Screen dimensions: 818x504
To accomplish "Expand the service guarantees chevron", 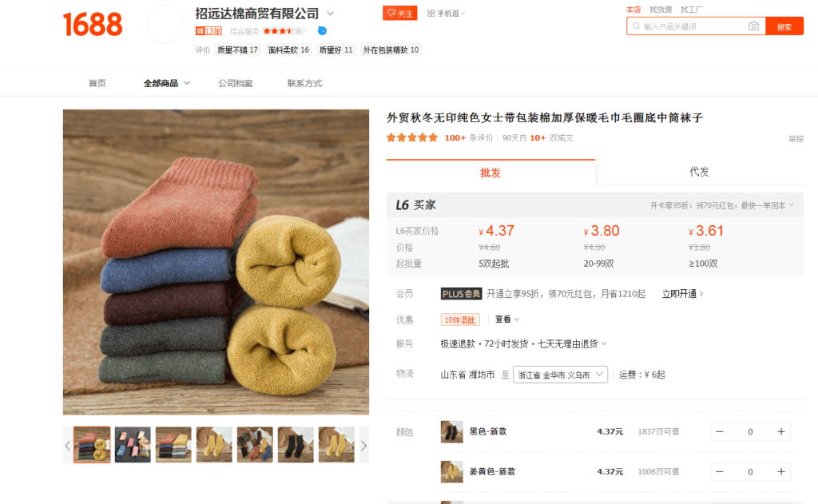I will tap(605, 343).
